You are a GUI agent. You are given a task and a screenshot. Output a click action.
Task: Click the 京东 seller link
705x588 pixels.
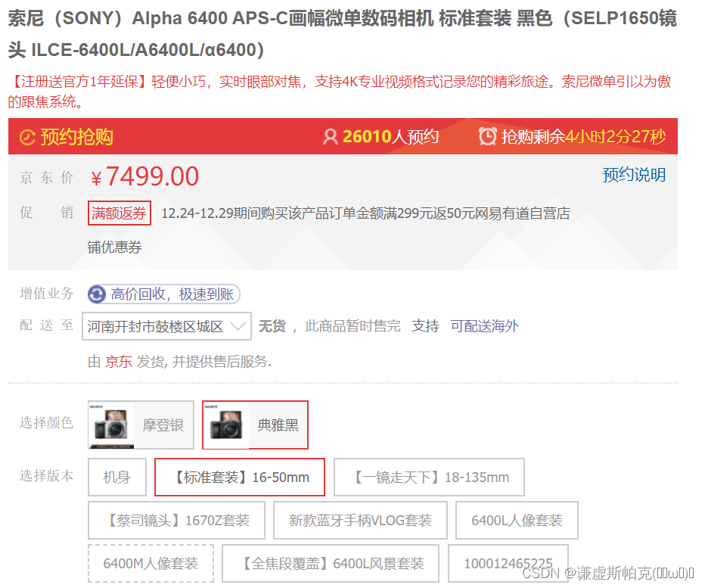coord(119,361)
